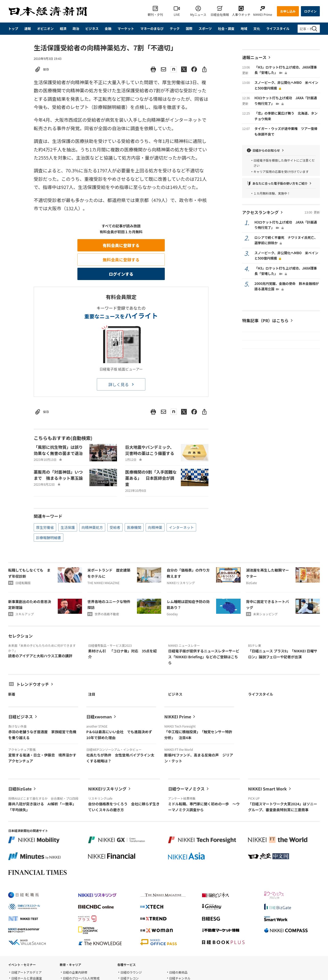
Task: Open the 朝刊・夕刊 newspaper icon
Action: click(155, 8)
